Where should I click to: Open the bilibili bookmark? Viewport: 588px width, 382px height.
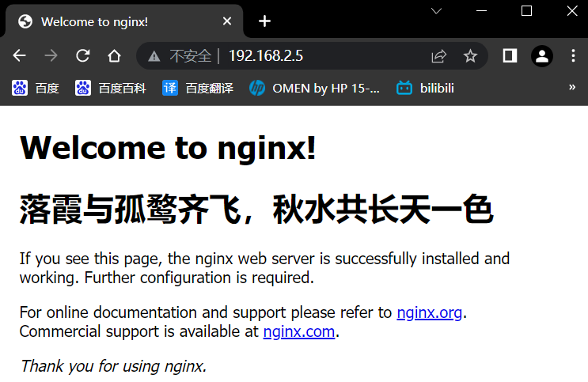coord(425,88)
